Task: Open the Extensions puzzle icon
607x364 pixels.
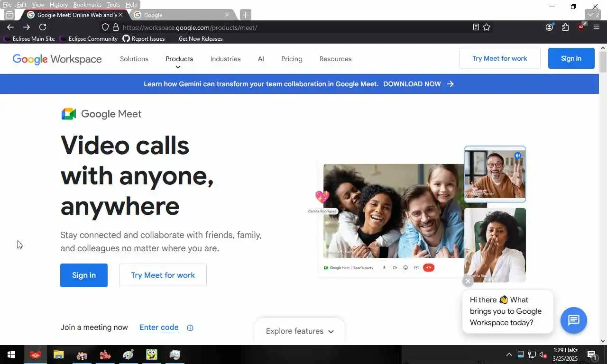Action: point(565,27)
